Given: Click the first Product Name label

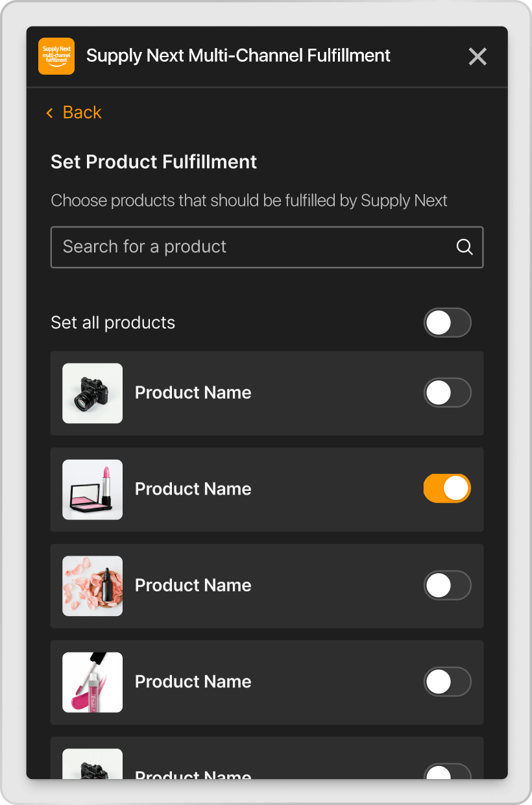Looking at the screenshot, I should click(x=193, y=393).
